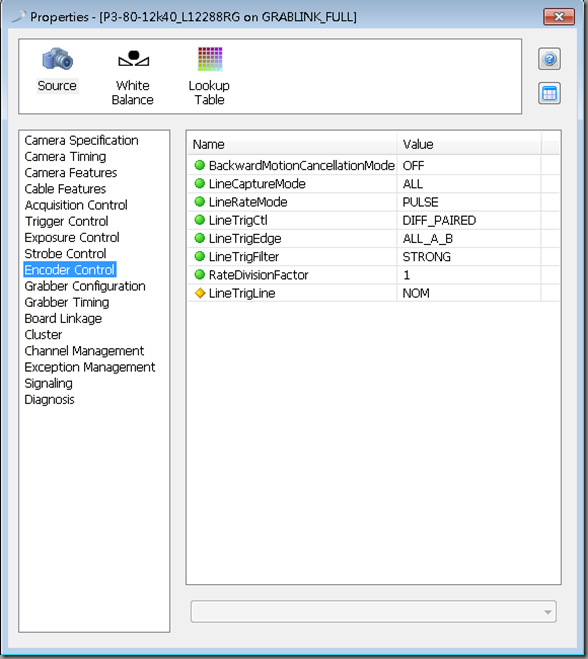
Task: Select Cable Features category
Action: (x=66, y=189)
